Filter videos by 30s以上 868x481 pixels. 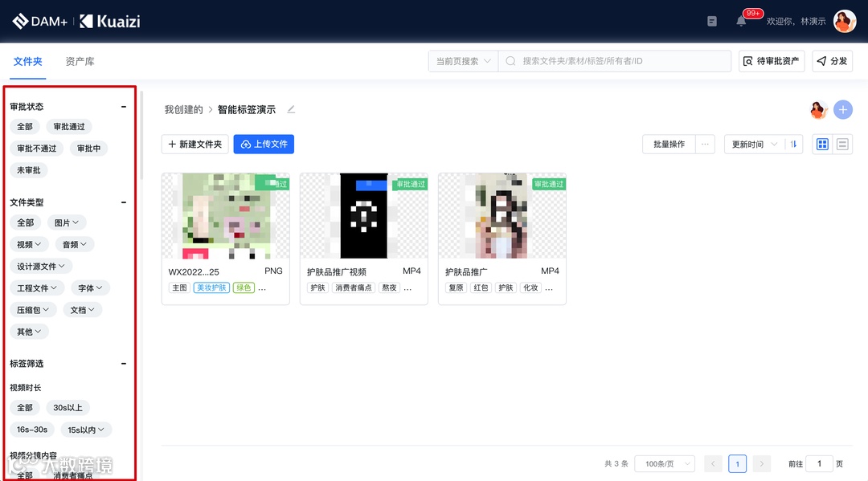pyautogui.click(x=68, y=408)
